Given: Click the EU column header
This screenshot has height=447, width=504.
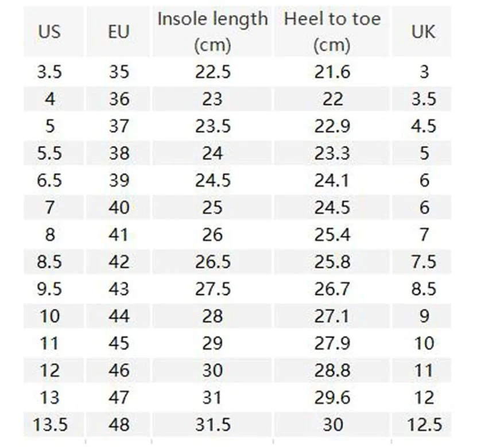Looking at the screenshot, I should 118,32.
